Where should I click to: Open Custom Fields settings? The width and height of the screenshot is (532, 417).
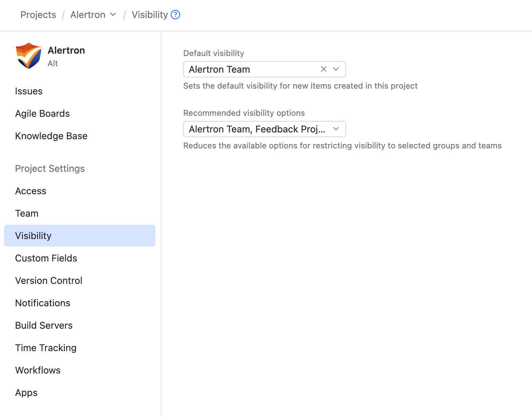[x=46, y=258]
